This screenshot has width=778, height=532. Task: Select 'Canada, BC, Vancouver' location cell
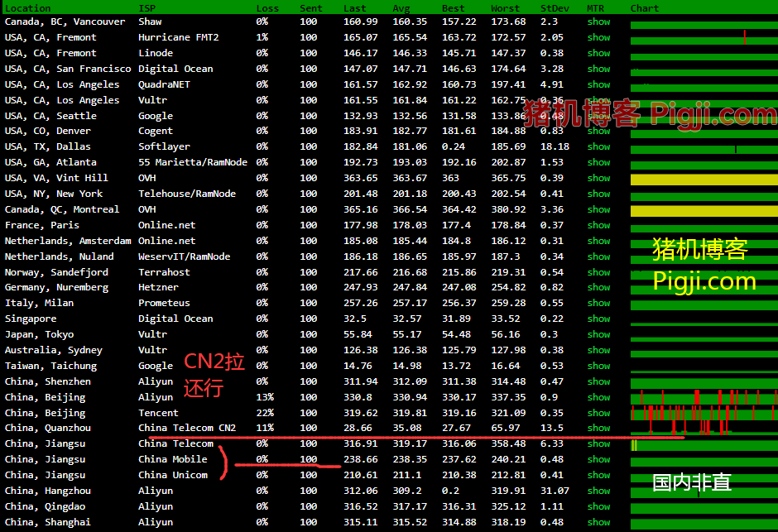point(65,22)
